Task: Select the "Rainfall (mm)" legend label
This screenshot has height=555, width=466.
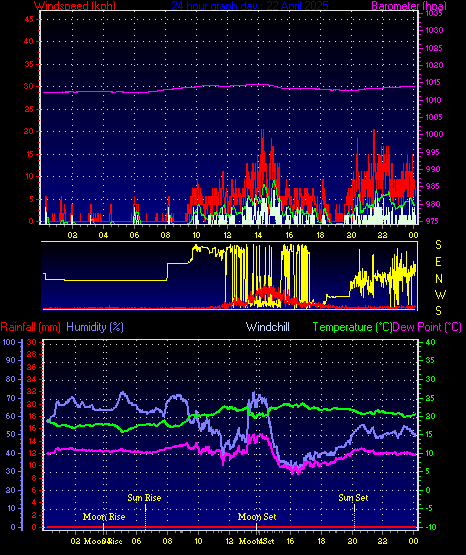Action: 30,327
